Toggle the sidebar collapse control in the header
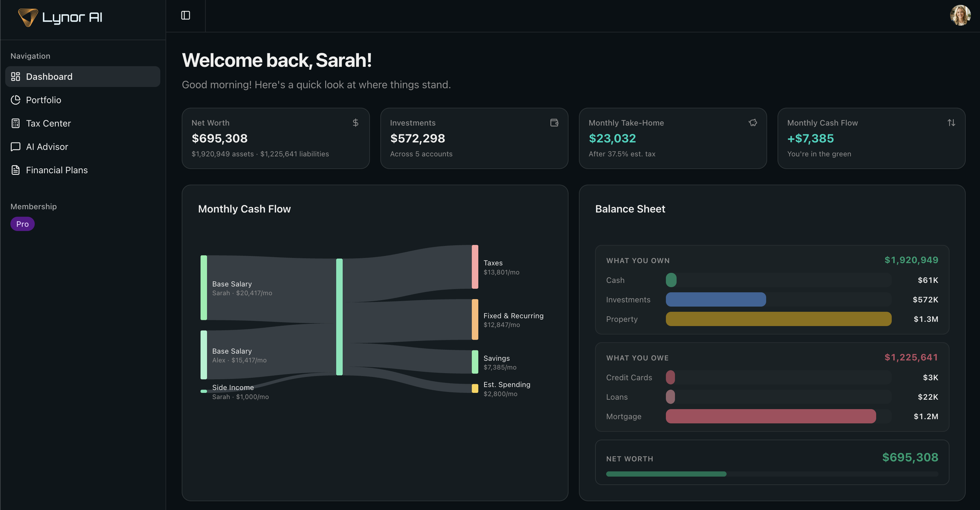Screen dimensions: 980x510 [x=186, y=15]
